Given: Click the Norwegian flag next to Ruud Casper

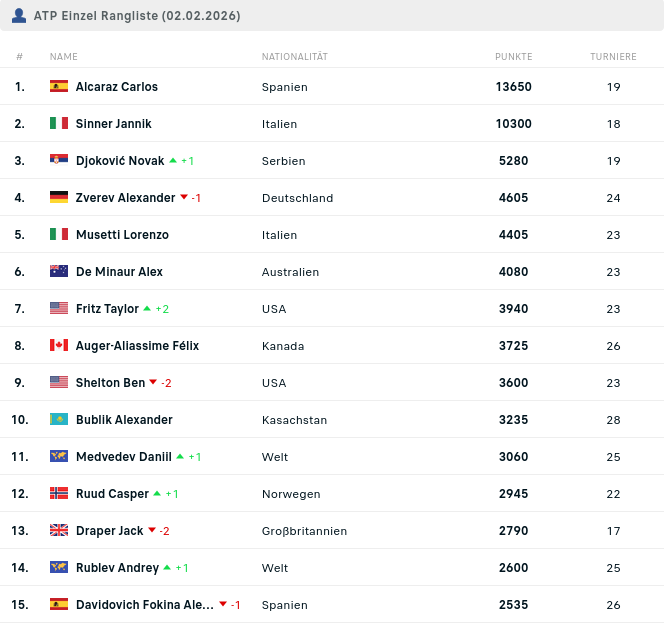Looking at the screenshot, I should pos(59,494).
